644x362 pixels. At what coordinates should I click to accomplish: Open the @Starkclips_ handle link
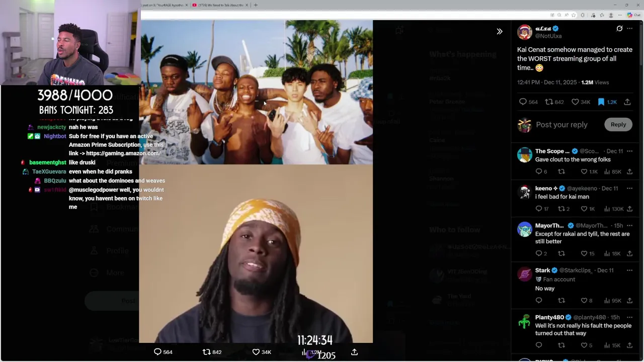pos(576,270)
